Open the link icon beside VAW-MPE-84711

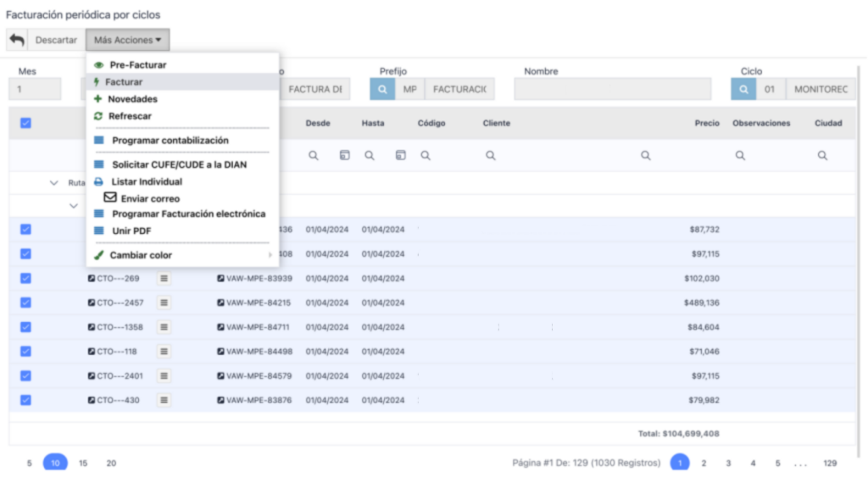221,327
